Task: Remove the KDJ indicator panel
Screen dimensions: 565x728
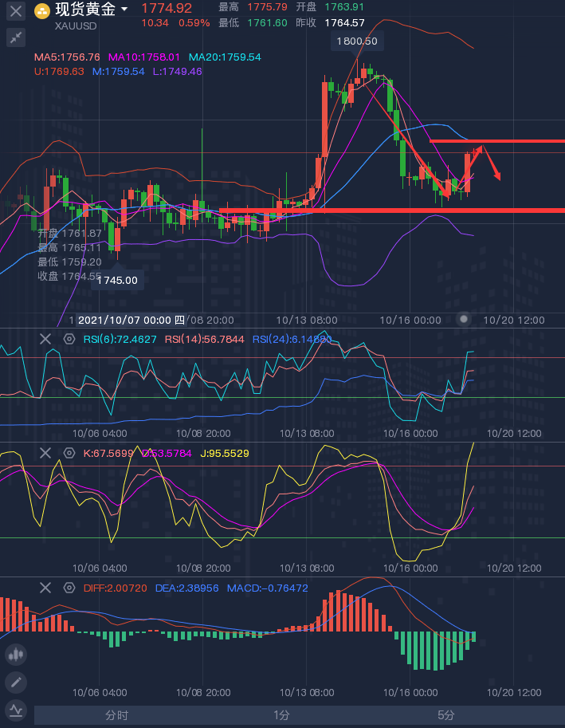Action: coord(45,453)
